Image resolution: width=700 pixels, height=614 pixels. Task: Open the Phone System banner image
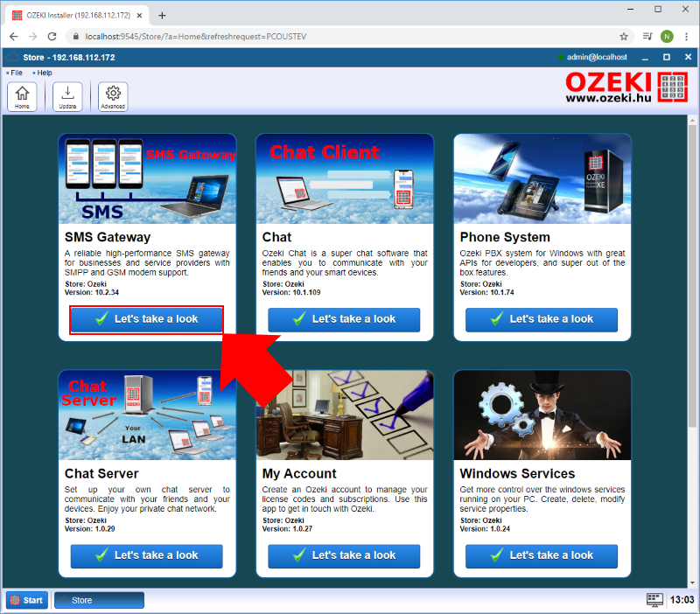542,179
